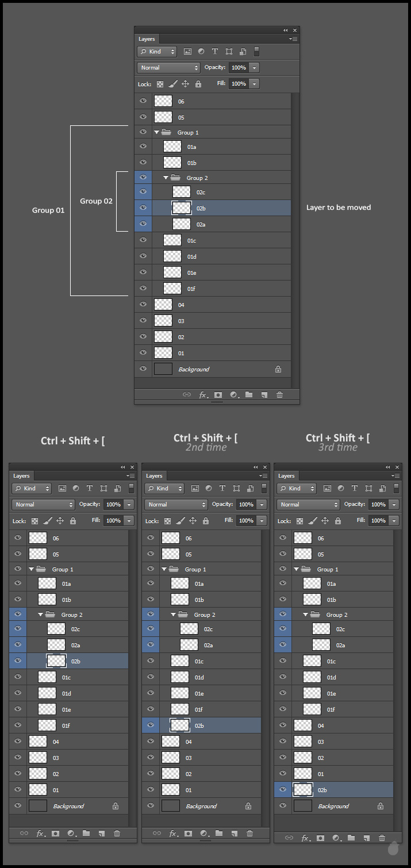411x868 pixels.
Task: Collapse Group 1 in the top Layers panel
Action: [x=156, y=132]
